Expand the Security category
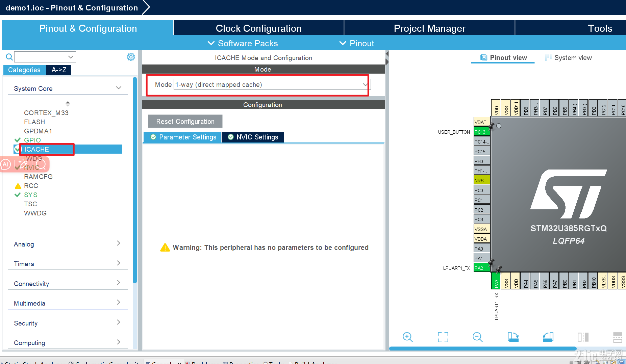The height and width of the screenshot is (364, 626). (119, 322)
